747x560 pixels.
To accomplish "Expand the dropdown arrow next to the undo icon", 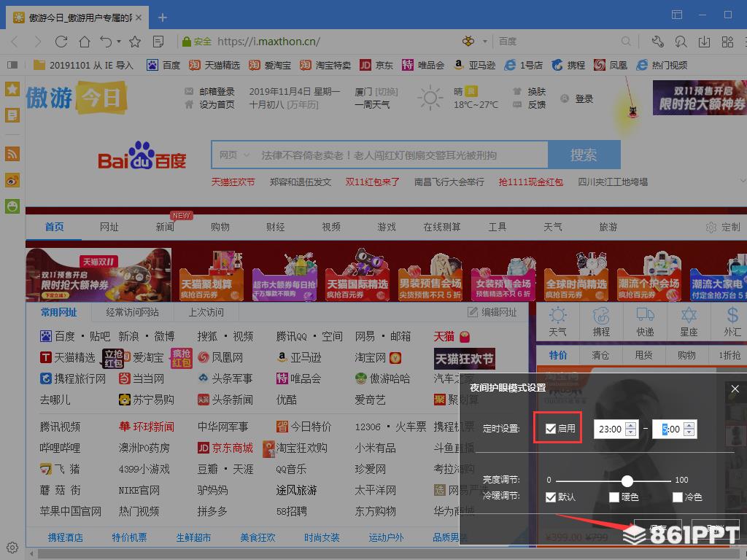I will click(x=119, y=42).
